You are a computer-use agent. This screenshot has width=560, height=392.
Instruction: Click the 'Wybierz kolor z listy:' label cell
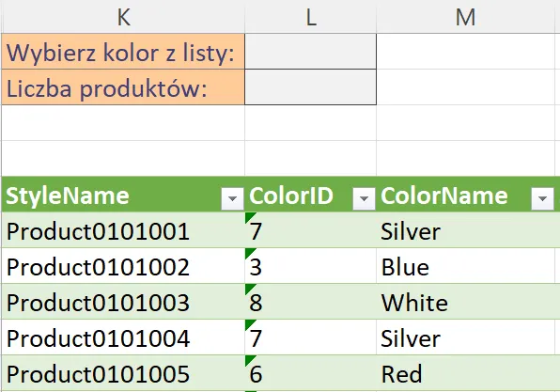click(x=123, y=52)
